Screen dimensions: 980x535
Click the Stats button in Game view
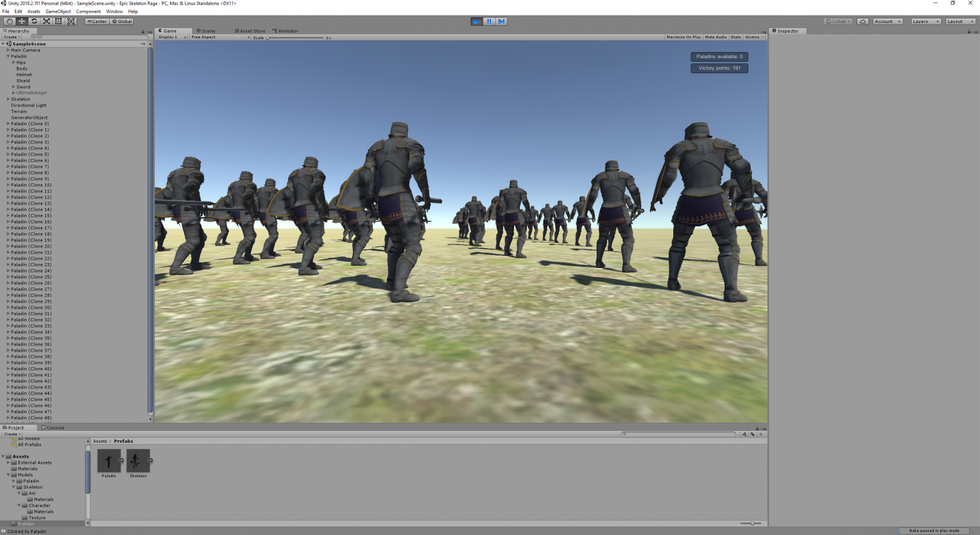tap(736, 37)
